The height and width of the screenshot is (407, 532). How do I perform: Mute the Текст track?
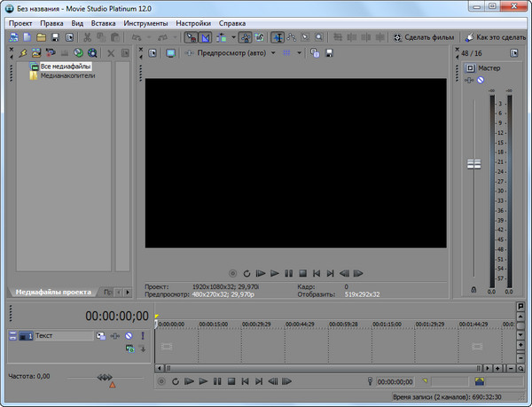click(x=129, y=337)
